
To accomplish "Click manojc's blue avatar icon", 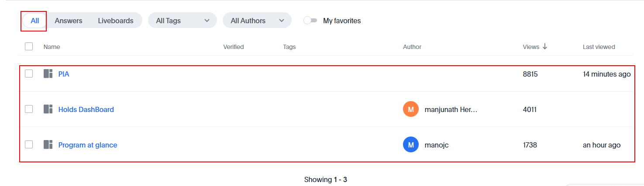I will coord(411,145).
